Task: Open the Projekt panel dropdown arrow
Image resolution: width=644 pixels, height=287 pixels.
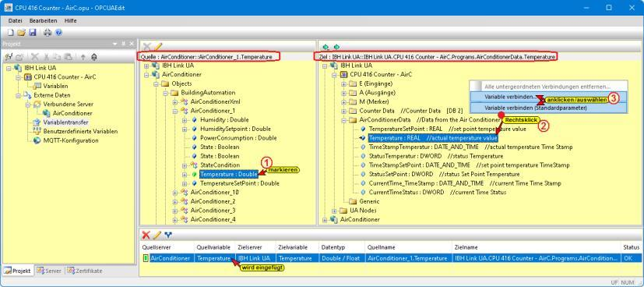Action: point(115,44)
